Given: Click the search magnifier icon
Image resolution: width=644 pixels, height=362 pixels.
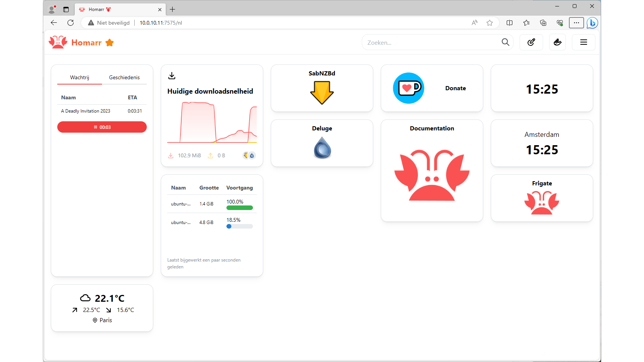Looking at the screenshot, I should [505, 42].
